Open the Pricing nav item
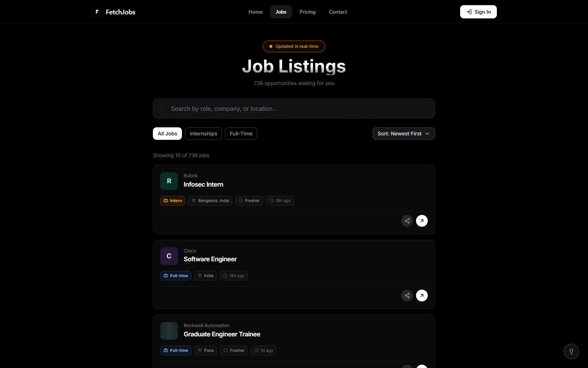The height and width of the screenshot is (368, 588). tap(308, 12)
